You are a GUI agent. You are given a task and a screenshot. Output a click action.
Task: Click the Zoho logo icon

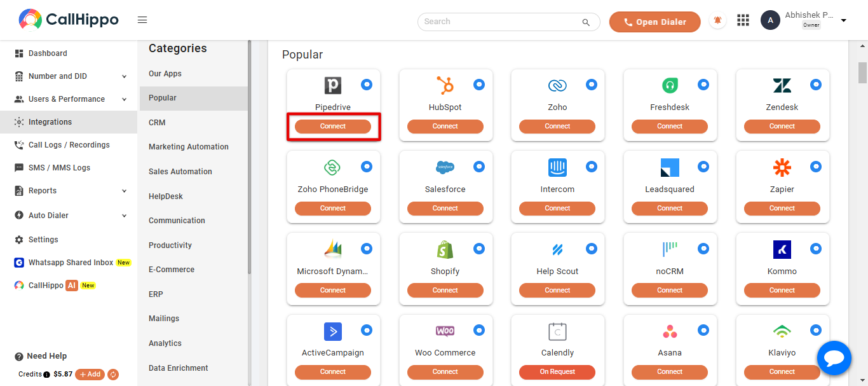(557, 85)
